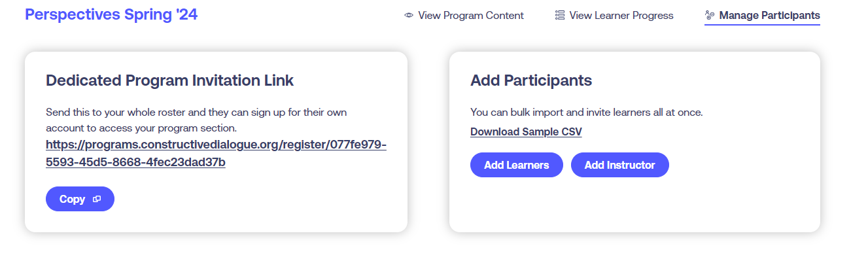Click the checklist icon beside View Learner Progress
This screenshot has width=868, height=263.
click(x=560, y=15)
